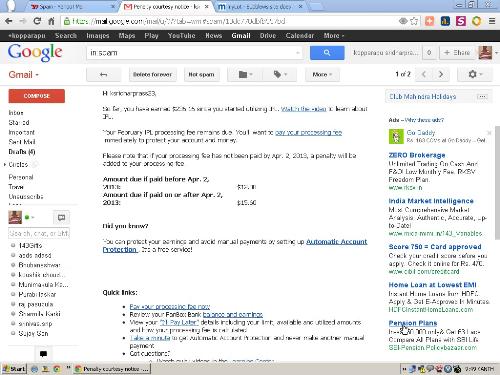This screenshot has height=375, width=500.
Task: Open the Inbox folder
Action: (16, 113)
